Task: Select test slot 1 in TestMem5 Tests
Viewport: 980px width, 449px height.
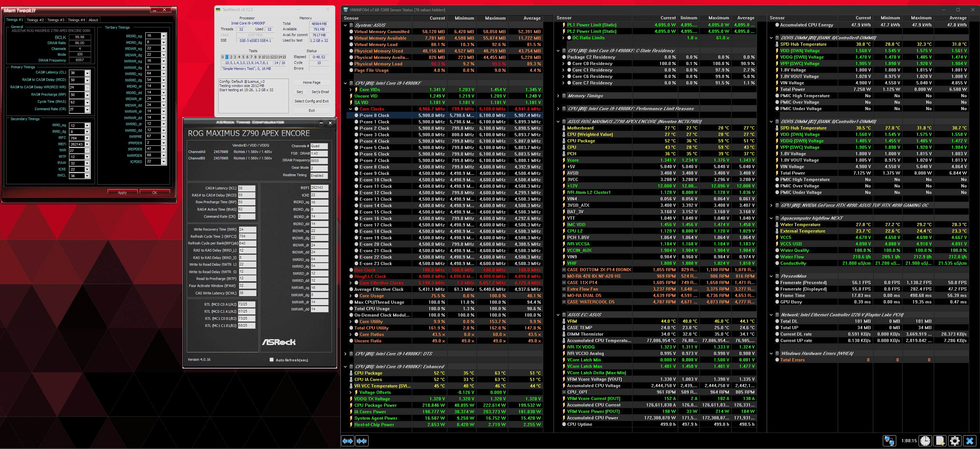Action: click(227, 57)
